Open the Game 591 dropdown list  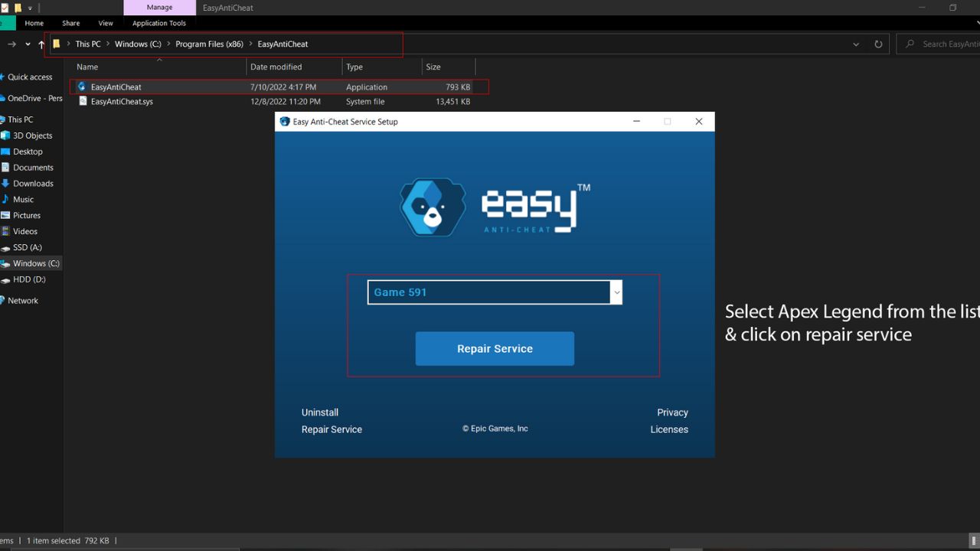click(x=616, y=292)
